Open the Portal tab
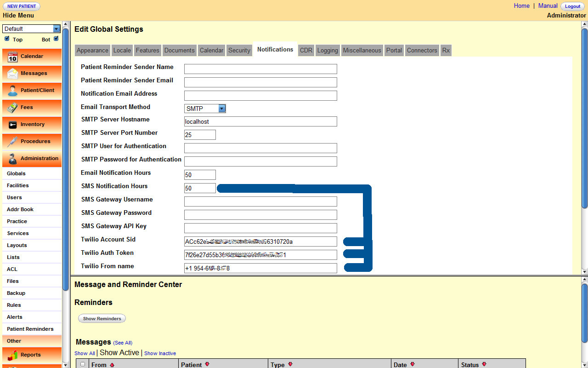This screenshot has width=588, height=368. (394, 51)
